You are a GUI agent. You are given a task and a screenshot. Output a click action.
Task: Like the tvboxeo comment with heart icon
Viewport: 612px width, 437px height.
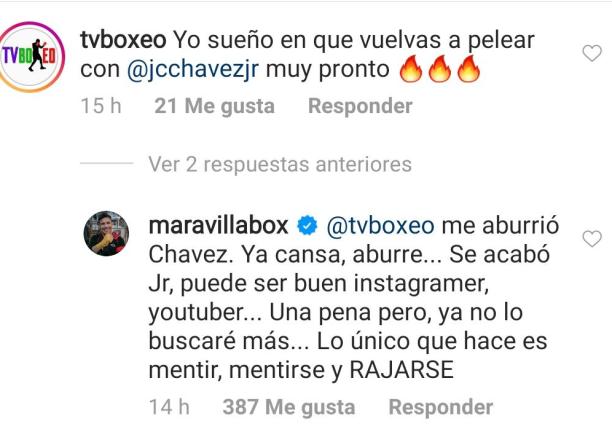592,53
